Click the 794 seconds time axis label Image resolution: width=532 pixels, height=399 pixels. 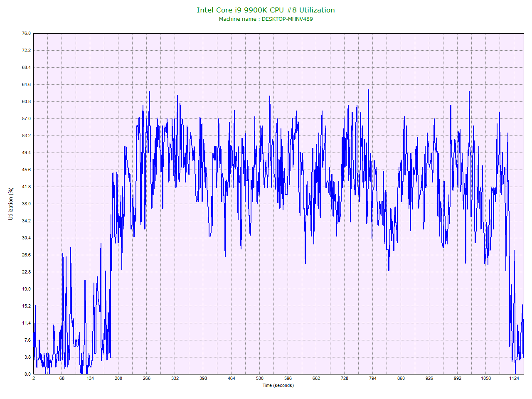(x=373, y=378)
